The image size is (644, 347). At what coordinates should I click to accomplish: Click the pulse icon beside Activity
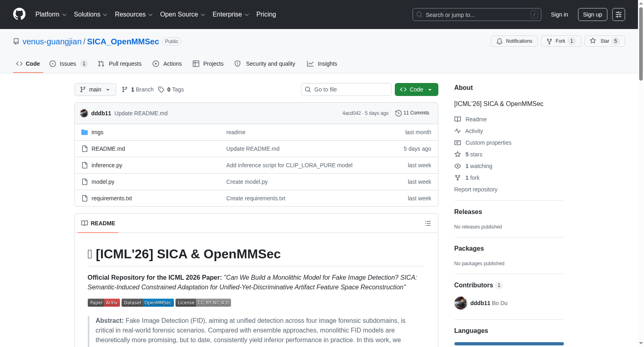(458, 131)
